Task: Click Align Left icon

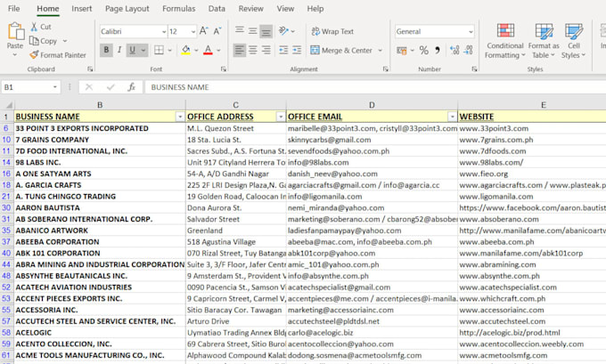Action: tap(240, 50)
